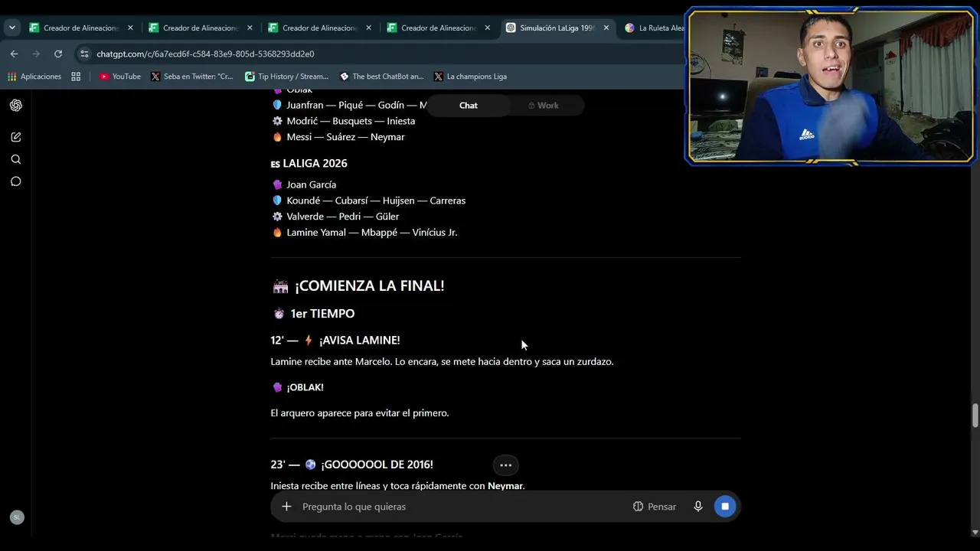980x551 pixels.
Task: Click the sentence starting Lamine recibe ante Marcelo
Action: (x=442, y=362)
